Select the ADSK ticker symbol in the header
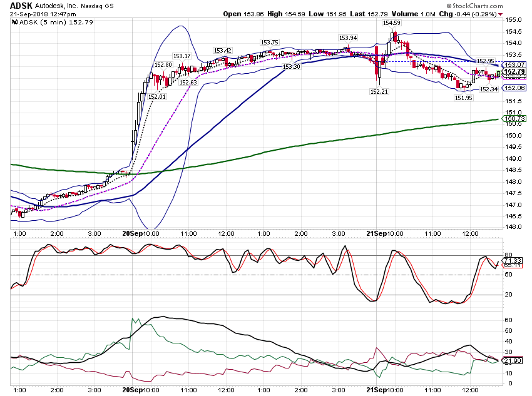 coord(21,6)
